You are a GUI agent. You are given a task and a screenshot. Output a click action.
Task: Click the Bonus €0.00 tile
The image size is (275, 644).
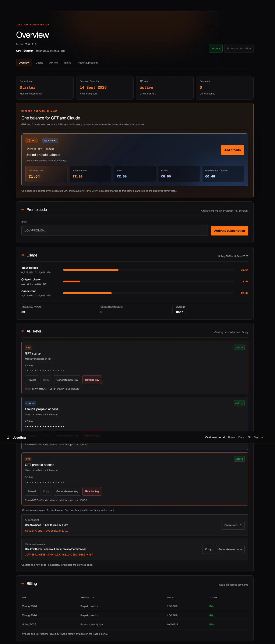[x=179, y=174]
